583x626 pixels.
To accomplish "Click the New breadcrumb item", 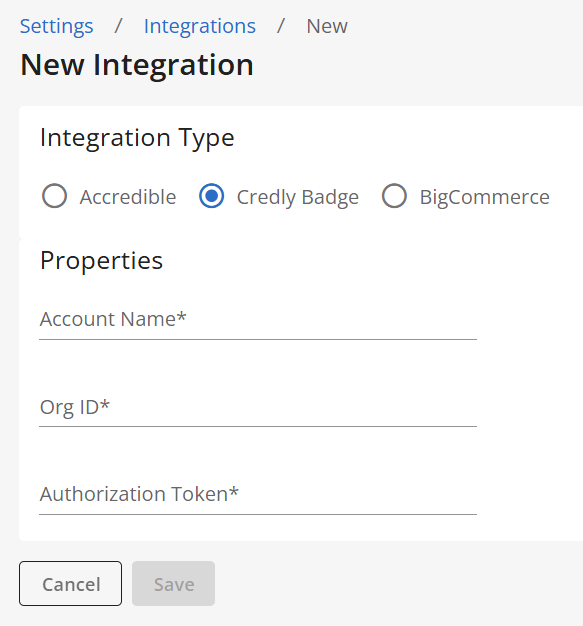I will 327,27.
